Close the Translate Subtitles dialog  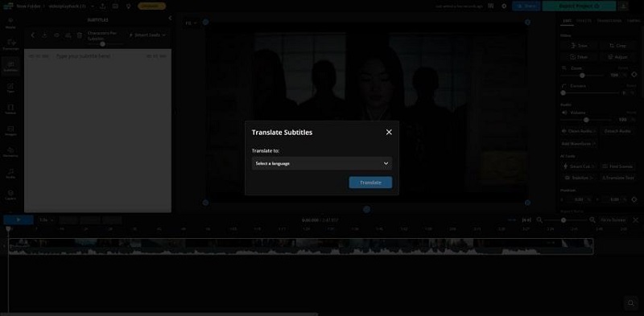pos(389,132)
